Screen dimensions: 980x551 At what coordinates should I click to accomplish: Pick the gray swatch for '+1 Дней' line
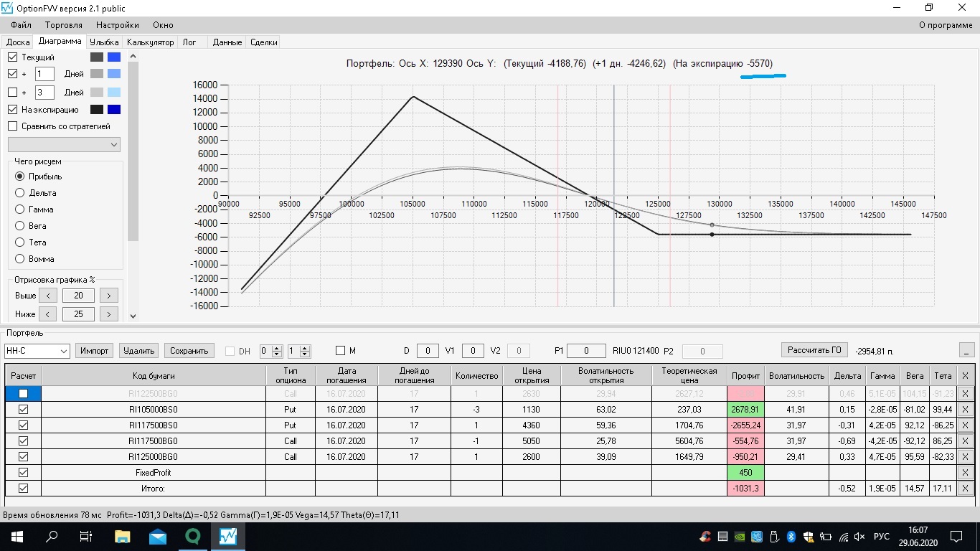(97, 74)
